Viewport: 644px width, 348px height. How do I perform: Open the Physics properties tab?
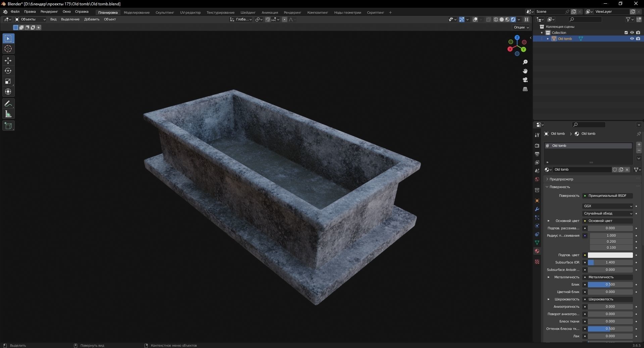[x=537, y=226]
